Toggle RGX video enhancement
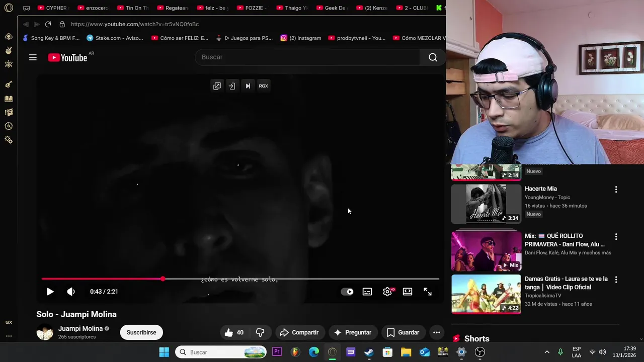 [263, 86]
